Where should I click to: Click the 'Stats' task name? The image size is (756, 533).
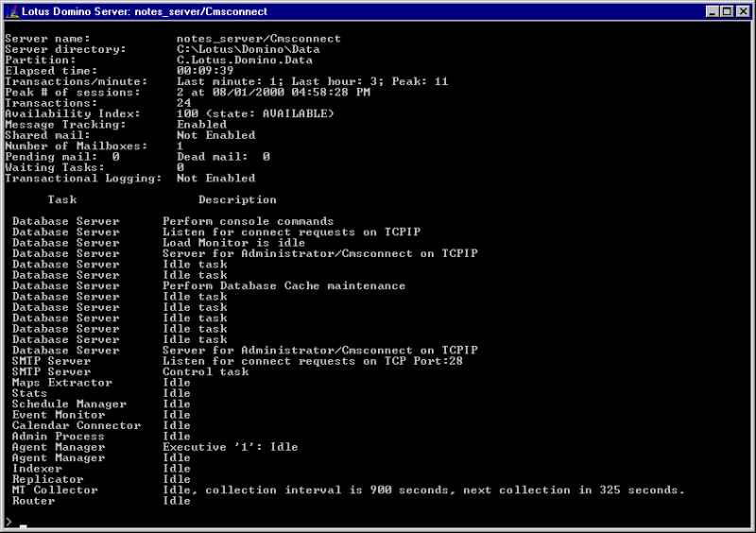(29, 393)
